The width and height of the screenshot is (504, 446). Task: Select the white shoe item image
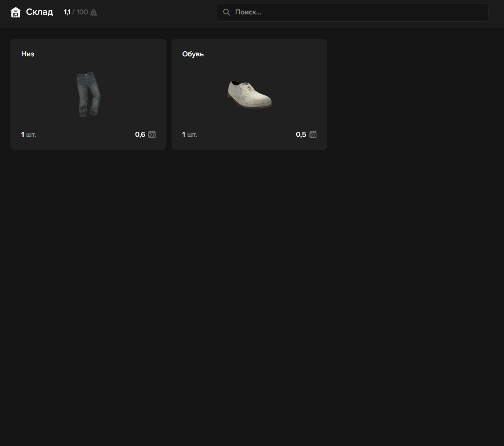point(249,94)
